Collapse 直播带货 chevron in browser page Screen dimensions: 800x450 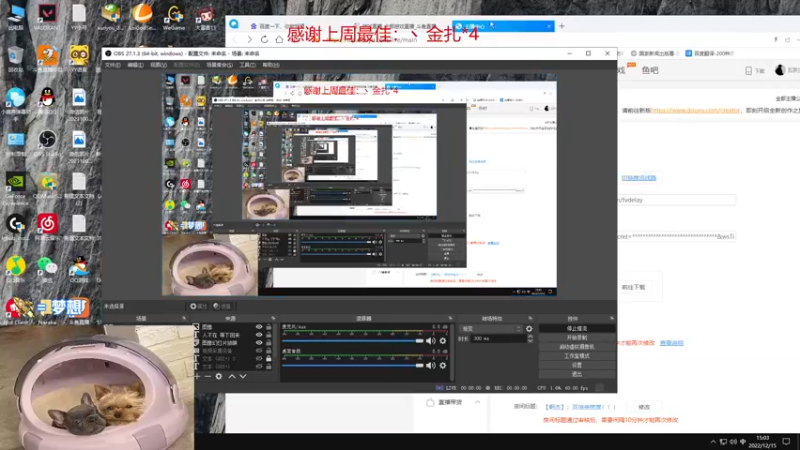pos(478,402)
